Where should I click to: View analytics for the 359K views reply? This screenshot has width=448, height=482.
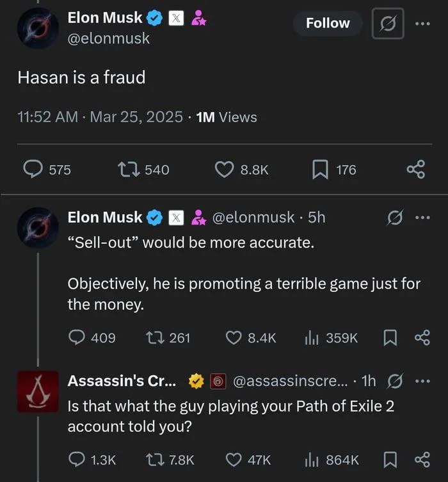(312, 337)
